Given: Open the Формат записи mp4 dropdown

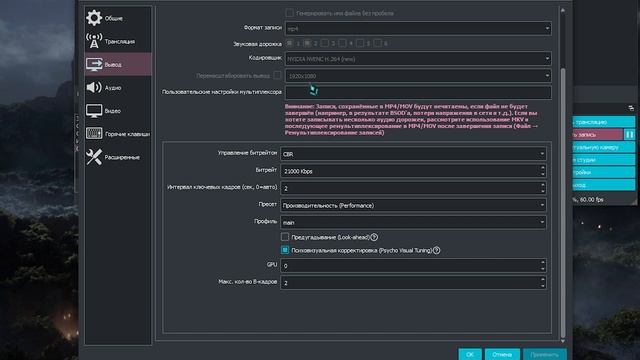Looking at the screenshot, I should coord(418,29).
